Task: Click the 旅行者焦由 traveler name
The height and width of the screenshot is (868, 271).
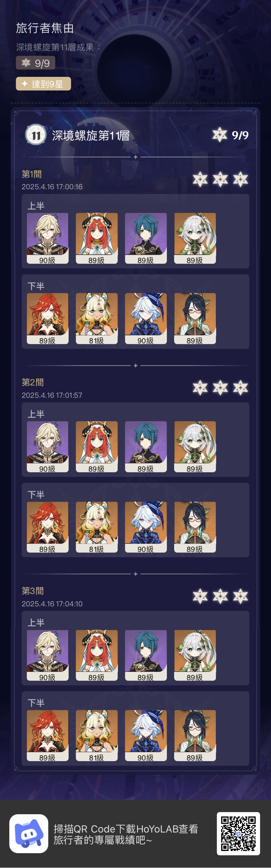Action: [45, 28]
